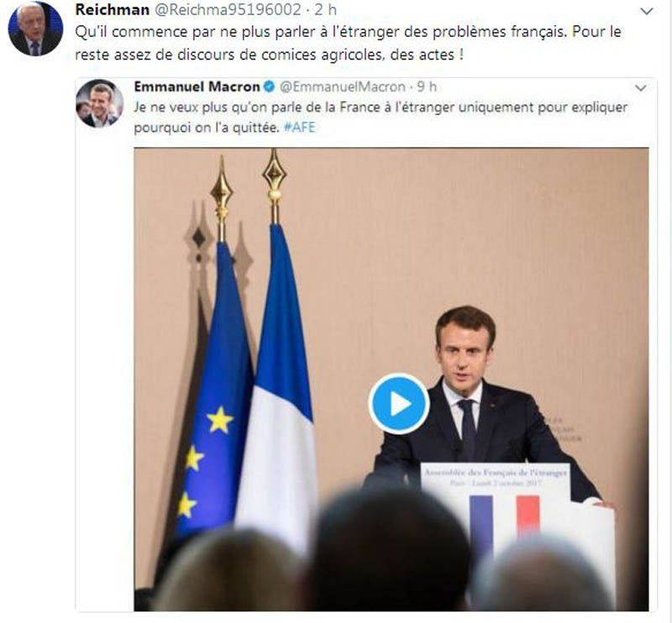Expand the chevron menu on Macron's quoted tweet
This screenshot has height=623, width=672.
click(640, 88)
